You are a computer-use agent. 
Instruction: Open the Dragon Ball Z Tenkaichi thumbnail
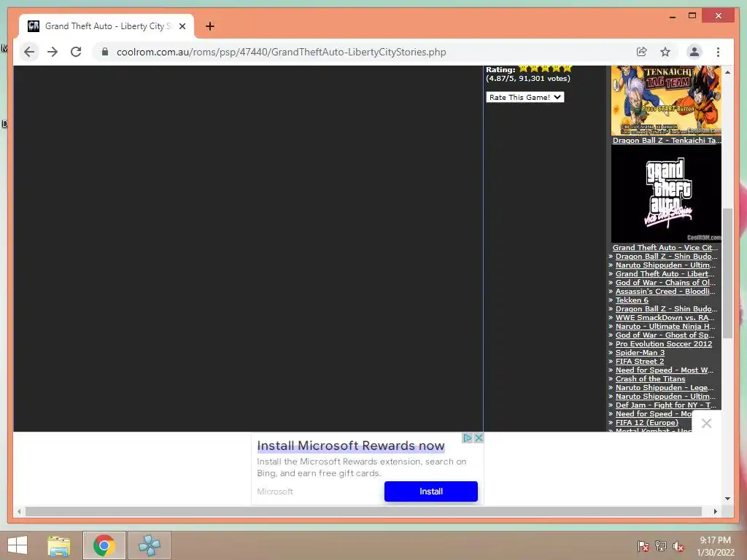[x=666, y=101]
